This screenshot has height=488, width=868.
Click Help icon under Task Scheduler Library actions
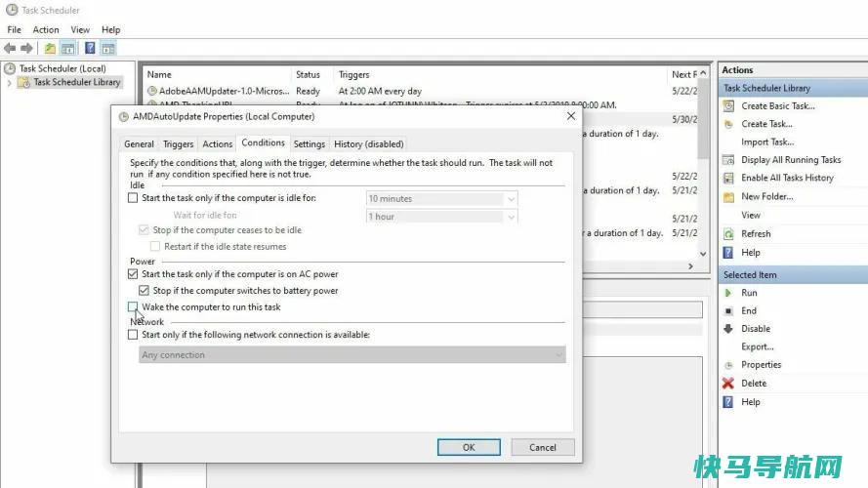[728, 253]
